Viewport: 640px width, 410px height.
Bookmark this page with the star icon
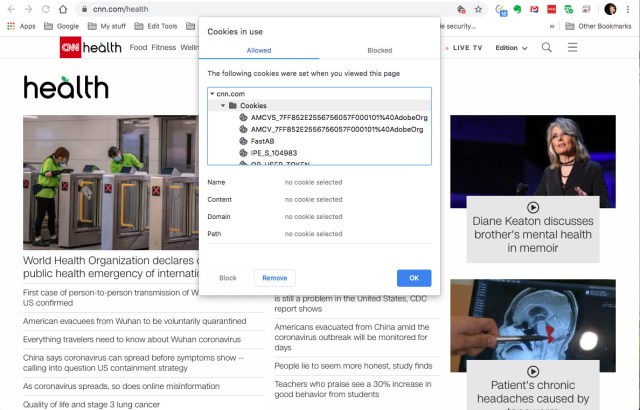(478, 9)
